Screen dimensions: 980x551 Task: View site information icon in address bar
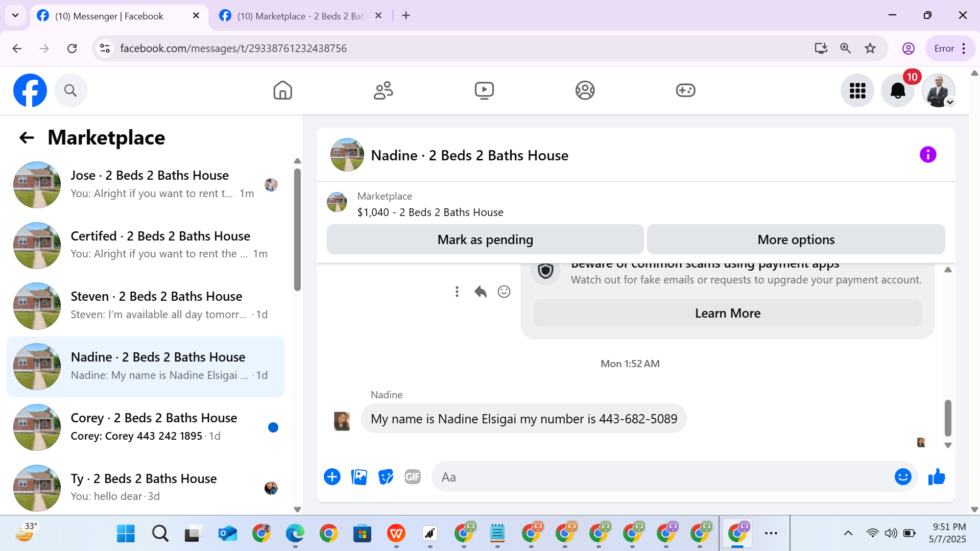point(105,49)
